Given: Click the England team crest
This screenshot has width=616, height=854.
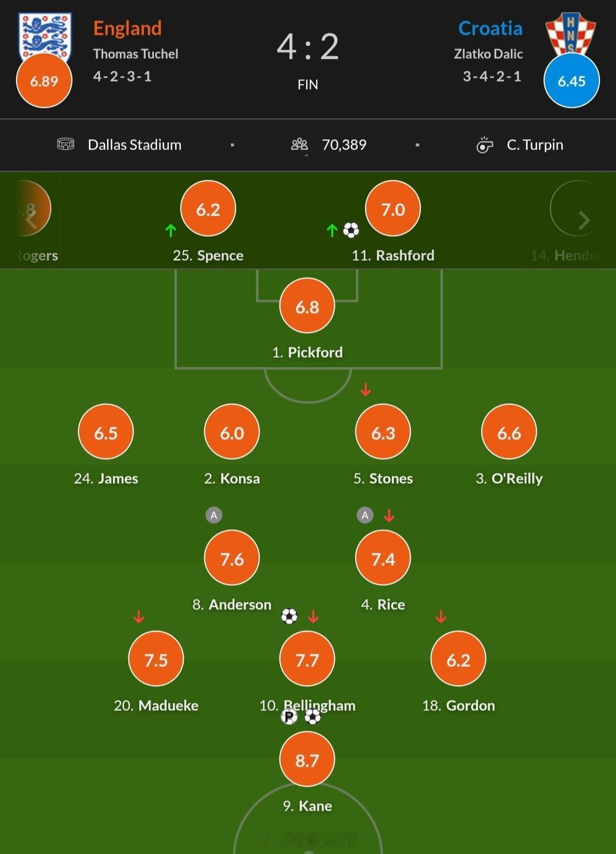Looking at the screenshot, I should [44, 35].
